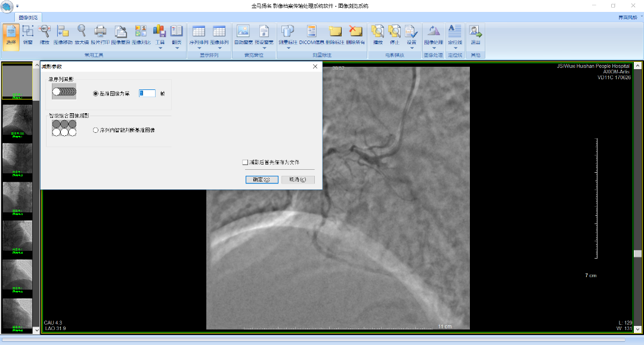Open the bottom partially visible thumbnail
644x345 pixels.
click(x=17, y=315)
